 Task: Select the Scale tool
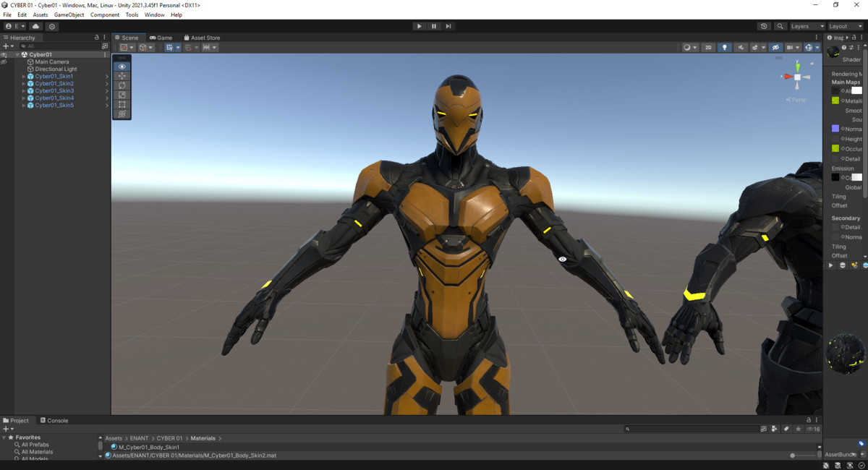pos(122,94)
